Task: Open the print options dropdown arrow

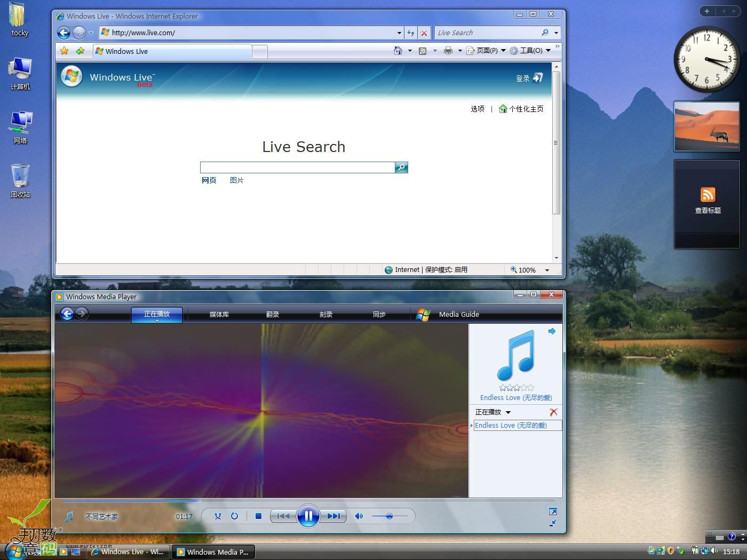Action: (460, 51)
